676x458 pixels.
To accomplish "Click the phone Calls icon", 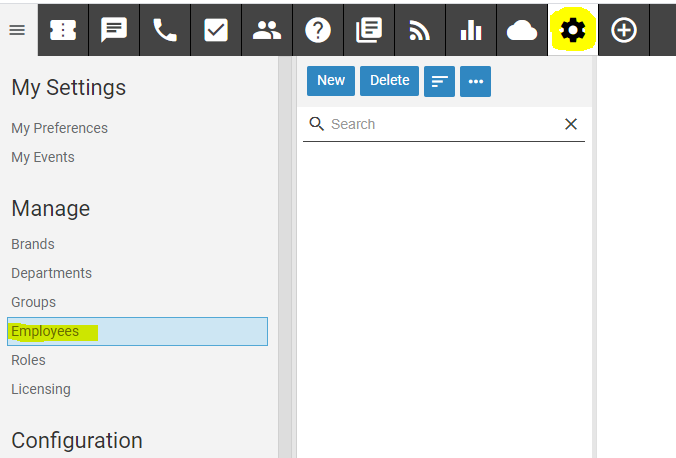I will pyautogui.click(x=165, y=30).
